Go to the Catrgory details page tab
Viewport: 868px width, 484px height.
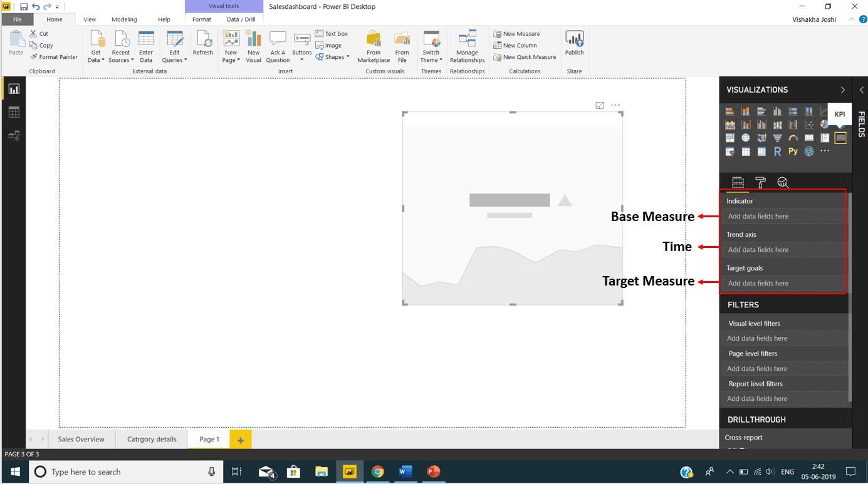click(x=152, y=439)
